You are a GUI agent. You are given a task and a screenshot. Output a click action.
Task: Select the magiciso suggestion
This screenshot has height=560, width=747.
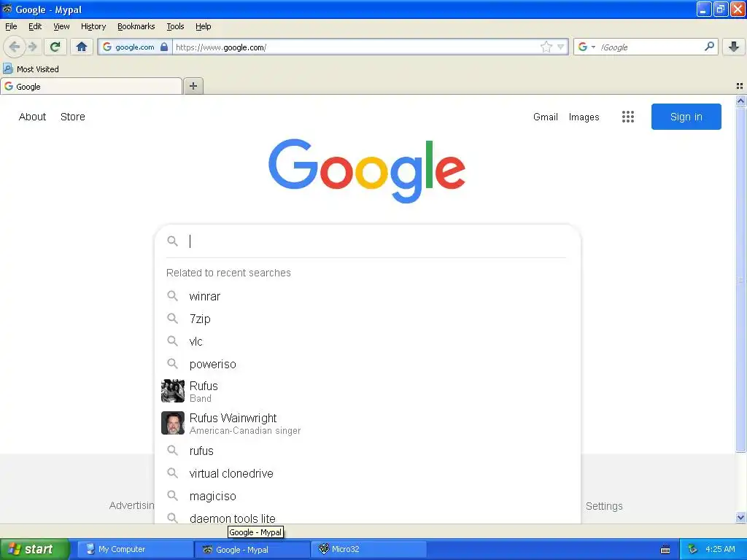pos(368,496)
